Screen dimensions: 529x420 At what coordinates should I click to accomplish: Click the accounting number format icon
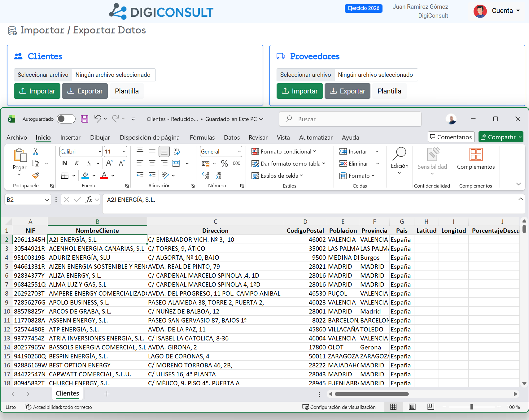click(x=206, y=163)
